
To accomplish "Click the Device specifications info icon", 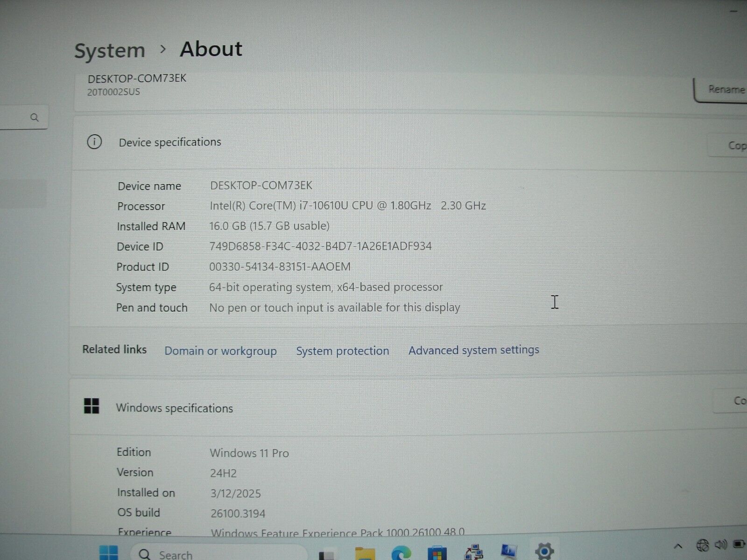I will (94, 142).
